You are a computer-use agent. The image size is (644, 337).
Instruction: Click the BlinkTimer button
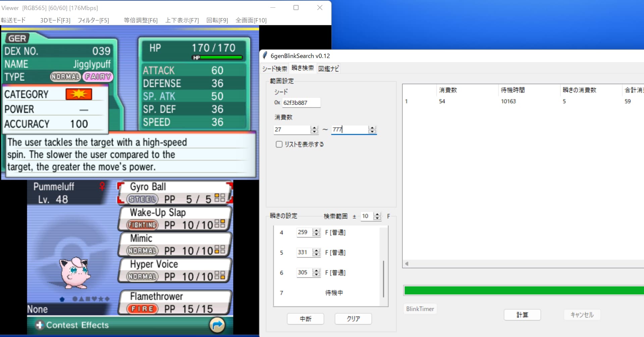(x=420, y=309)
